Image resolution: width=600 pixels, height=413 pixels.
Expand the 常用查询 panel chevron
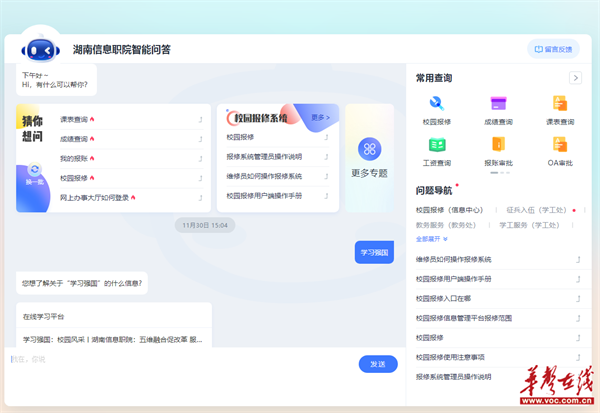[576, 78]
